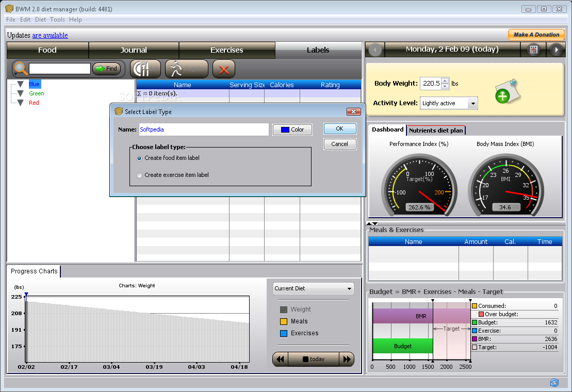Image resolution: width=572 pixels, height=392 pixels.
Task: Click the Budget color swatch in legend
Action: 475,323
